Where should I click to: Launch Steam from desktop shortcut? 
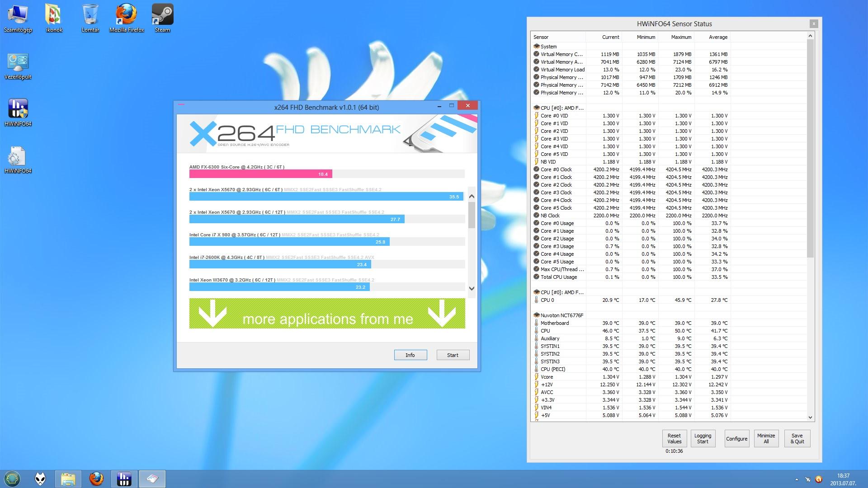pyautogui.click(x=162, y=18)
